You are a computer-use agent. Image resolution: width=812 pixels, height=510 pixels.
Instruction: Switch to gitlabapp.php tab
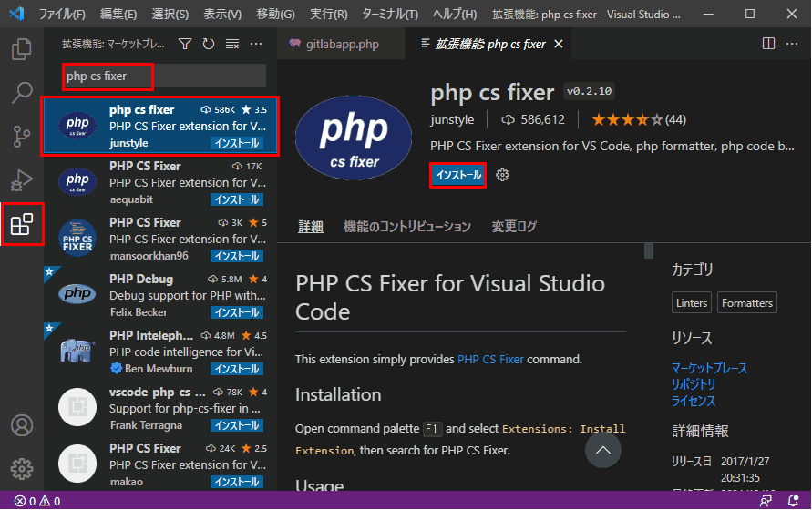pos(341,44)
